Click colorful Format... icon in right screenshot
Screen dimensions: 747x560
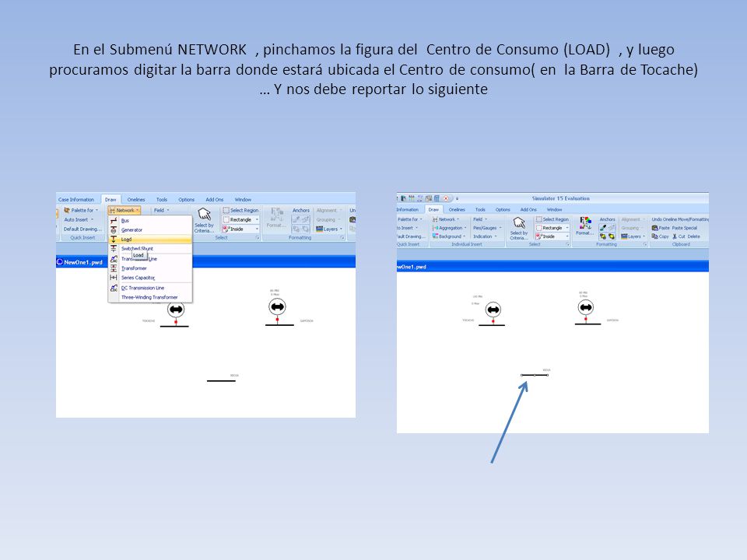click(x=585, y=223)
